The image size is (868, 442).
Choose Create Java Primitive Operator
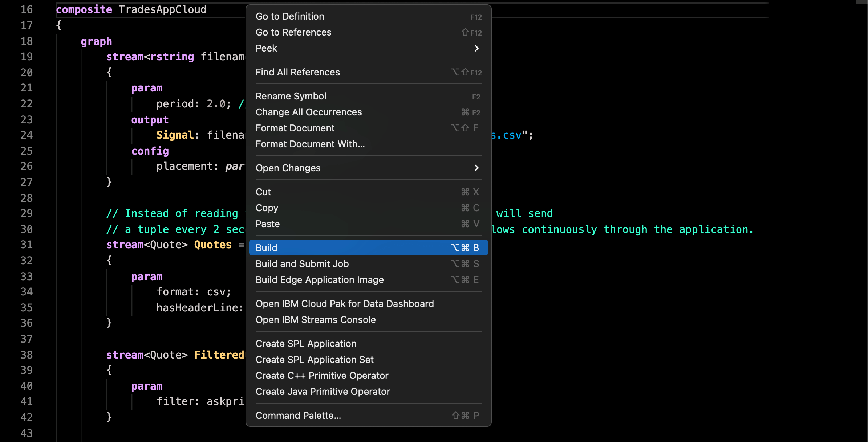pyautogui.click(x=323, y=392)
